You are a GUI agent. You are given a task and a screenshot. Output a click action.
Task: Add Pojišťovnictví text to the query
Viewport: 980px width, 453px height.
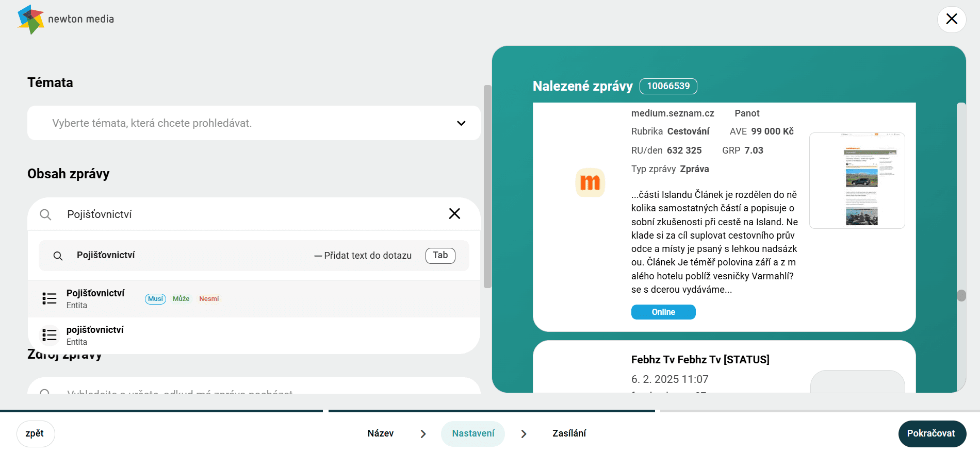[x=254, y=256]
